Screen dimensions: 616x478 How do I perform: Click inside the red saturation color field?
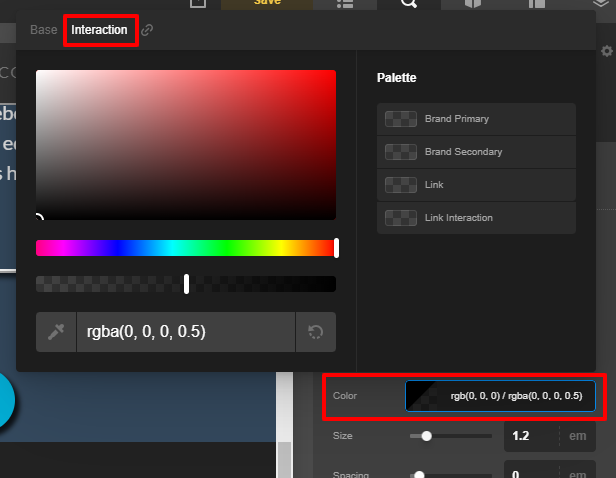click(186, 145)
